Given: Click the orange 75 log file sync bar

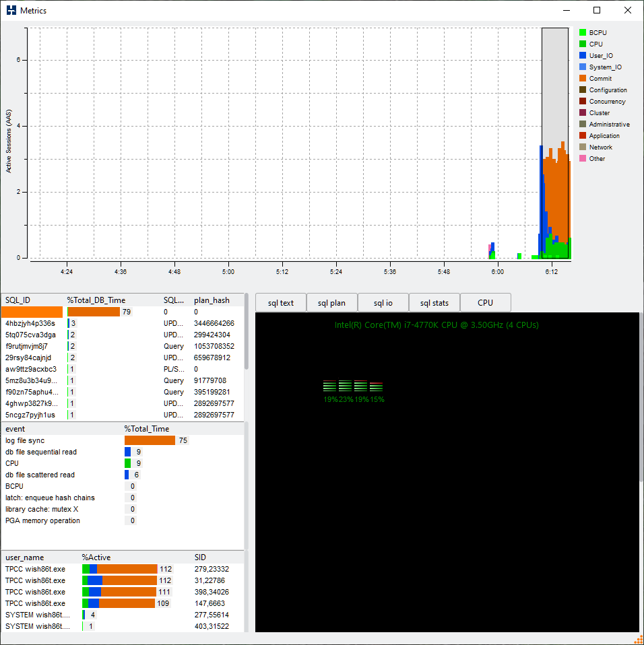Looking at the screenshot, I should [150, 440].
